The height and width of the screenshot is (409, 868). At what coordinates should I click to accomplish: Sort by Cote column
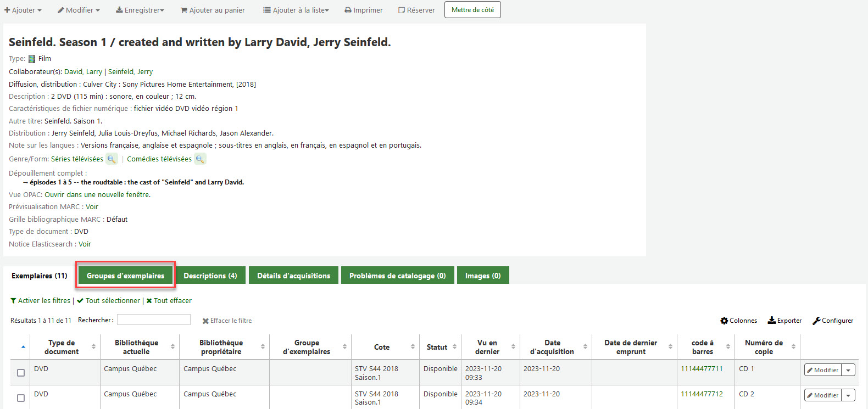[x=385, y=347]
